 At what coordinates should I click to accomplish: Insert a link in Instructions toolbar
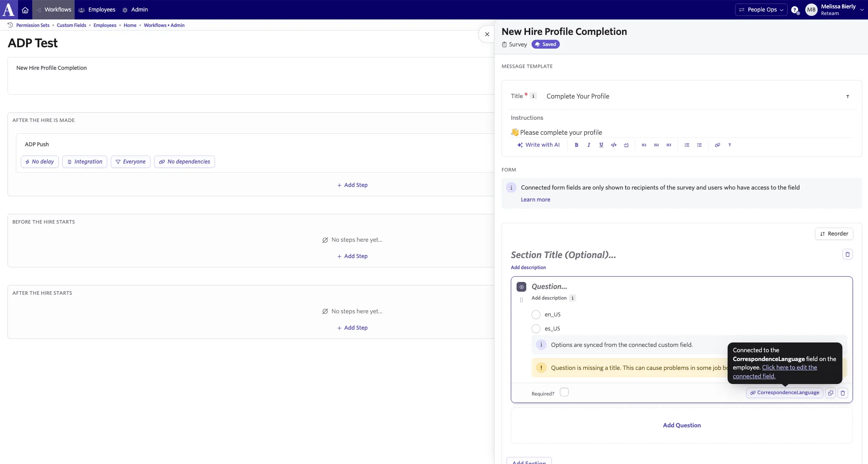coord(717,145)
